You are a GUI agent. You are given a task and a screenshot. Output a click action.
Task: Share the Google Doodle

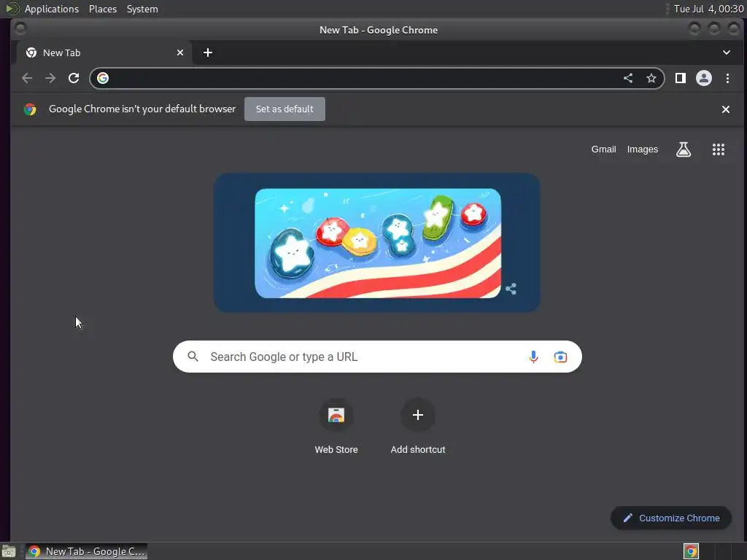coord(511,289)
